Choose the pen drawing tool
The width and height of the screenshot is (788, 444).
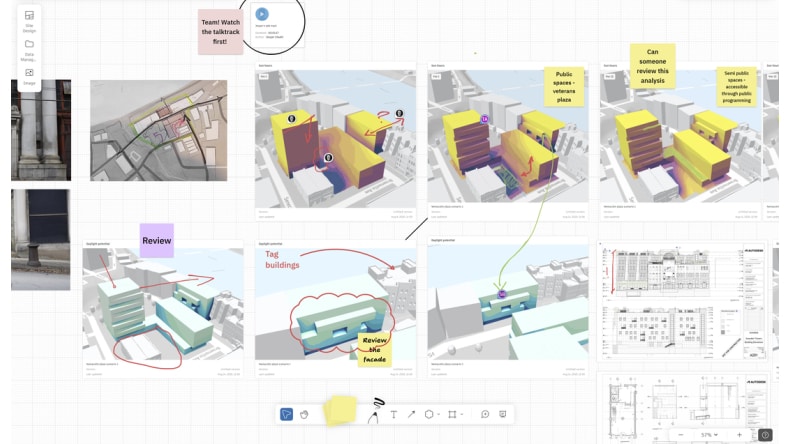[x=374, y=411]
